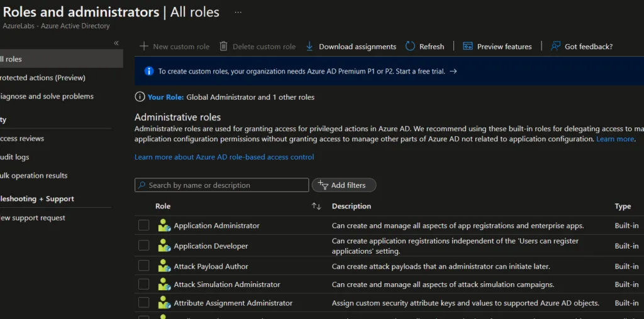Click the Attribute Assignment Administrator role icon
This screenshot has width=644, height=319.
pyautogui.click(x=164, y=303)
